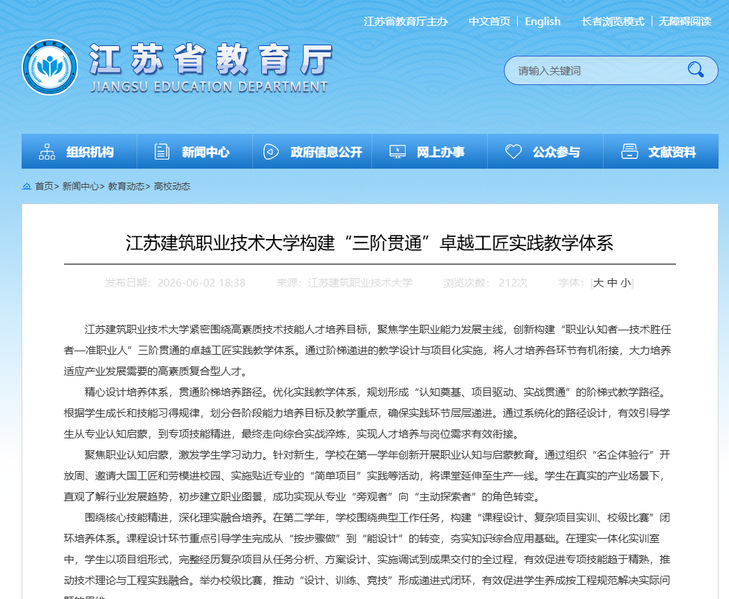Viewport: 729px width, 599px height.
Task: Click the 发布日期 2026-06-02 18:38 text
Action: (x=175, y=283)
